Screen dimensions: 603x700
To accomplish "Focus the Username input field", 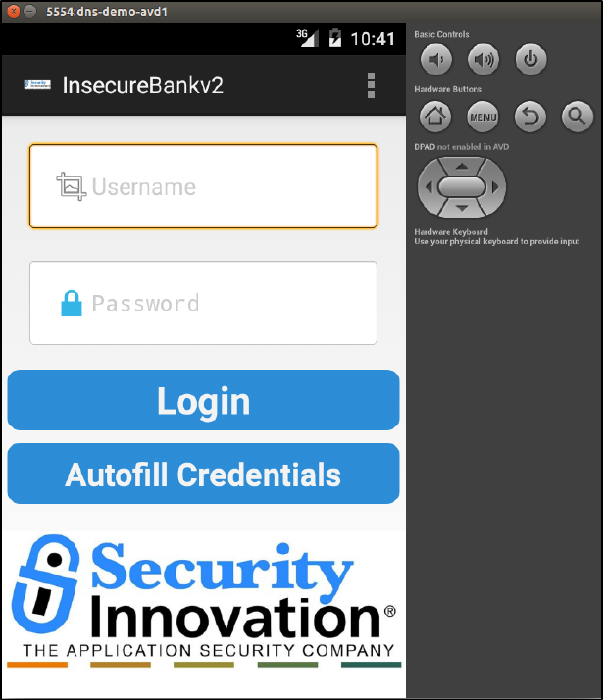I will point(204,186).
